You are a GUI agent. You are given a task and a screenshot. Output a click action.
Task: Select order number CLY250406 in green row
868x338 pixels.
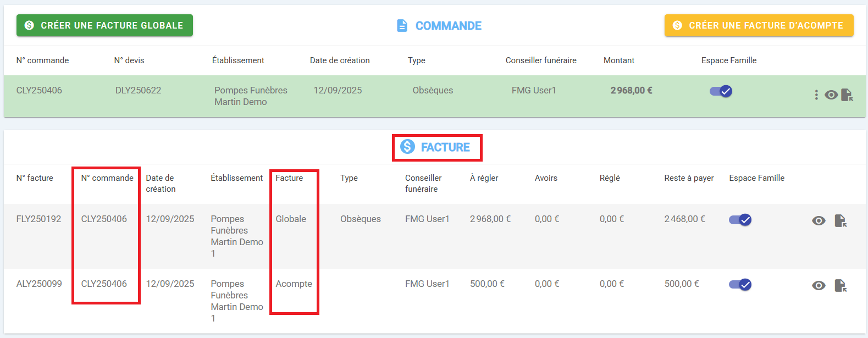coord(39,90)
